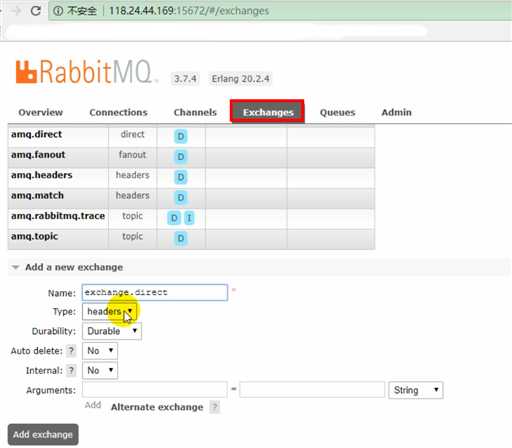Open the amq.fanout exchange
This screenshot has height=448, width=512.
tap(38, 155)
